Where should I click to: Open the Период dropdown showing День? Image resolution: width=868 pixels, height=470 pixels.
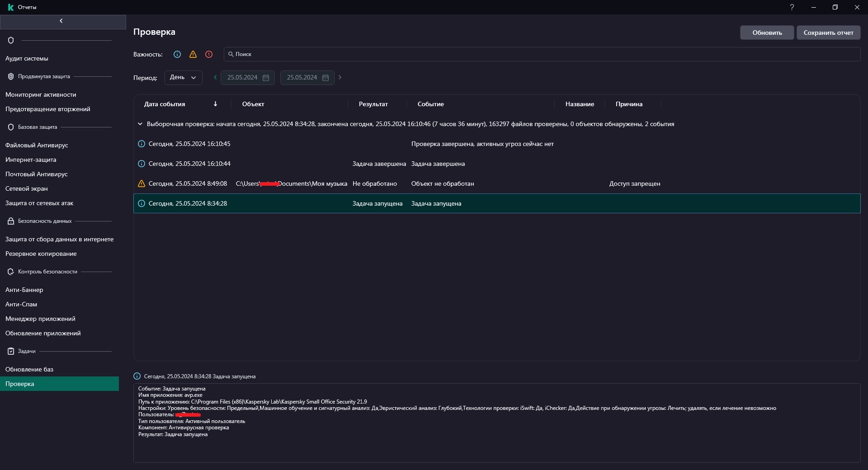tap(183, 77)
